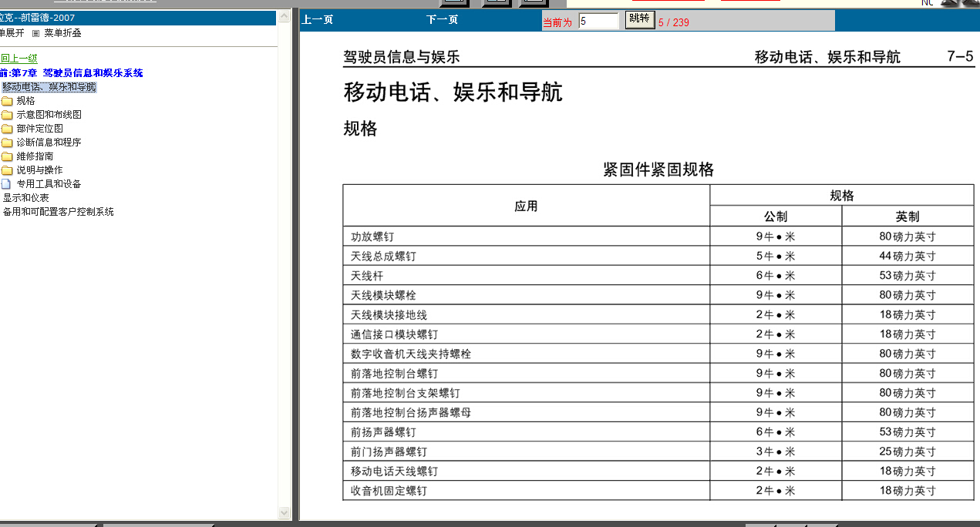Open the 规格 folder icon
This screenshot has width=980, height=527.
(x=7, y=101)
